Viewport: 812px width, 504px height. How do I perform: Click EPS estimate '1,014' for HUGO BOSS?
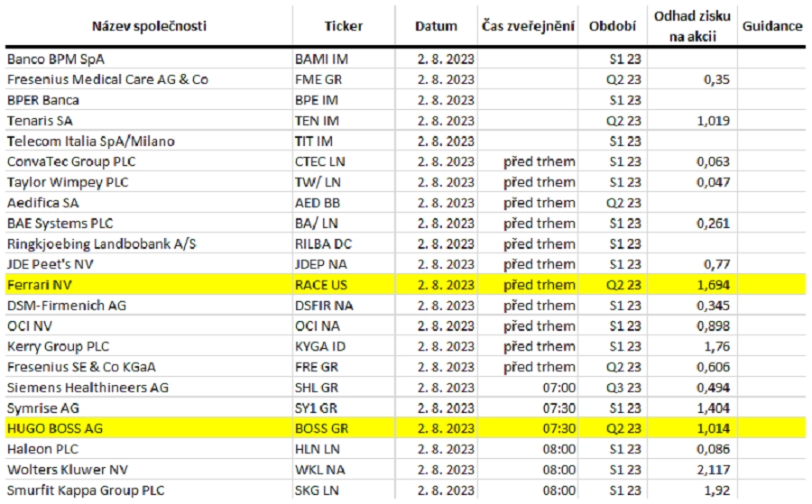[x=713, y=429]
